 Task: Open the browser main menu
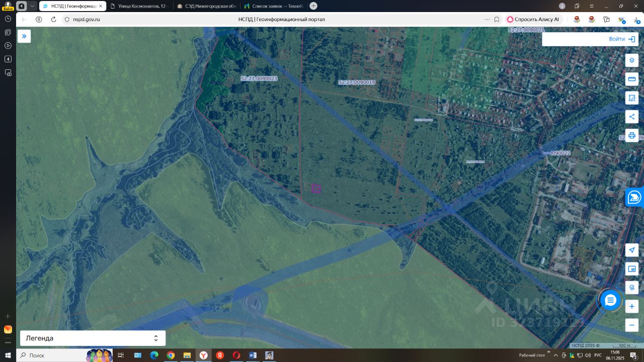pyautogui.click(x=592, y=6)
